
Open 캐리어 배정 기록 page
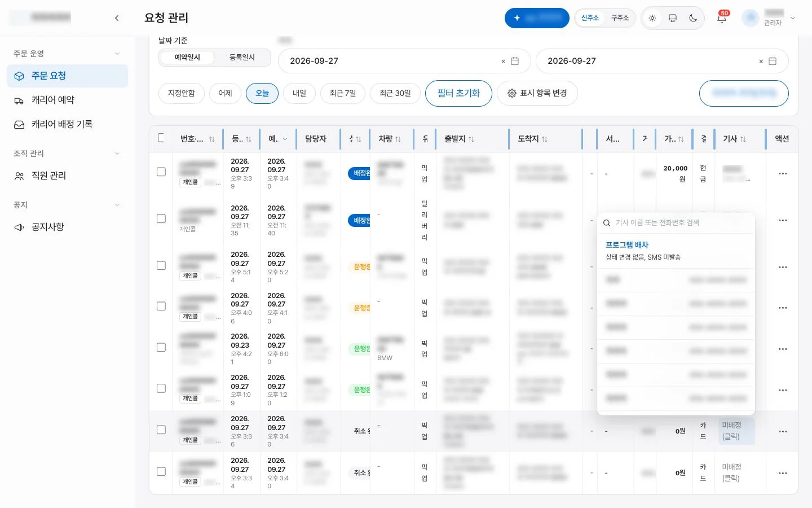pos(68,124)
